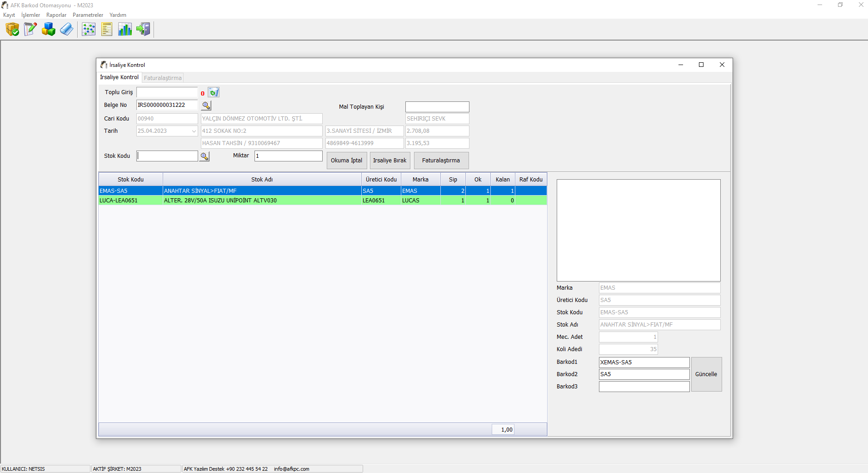Click the exit door toolbar icon
The image size is (868, 473).
point(143,30)
